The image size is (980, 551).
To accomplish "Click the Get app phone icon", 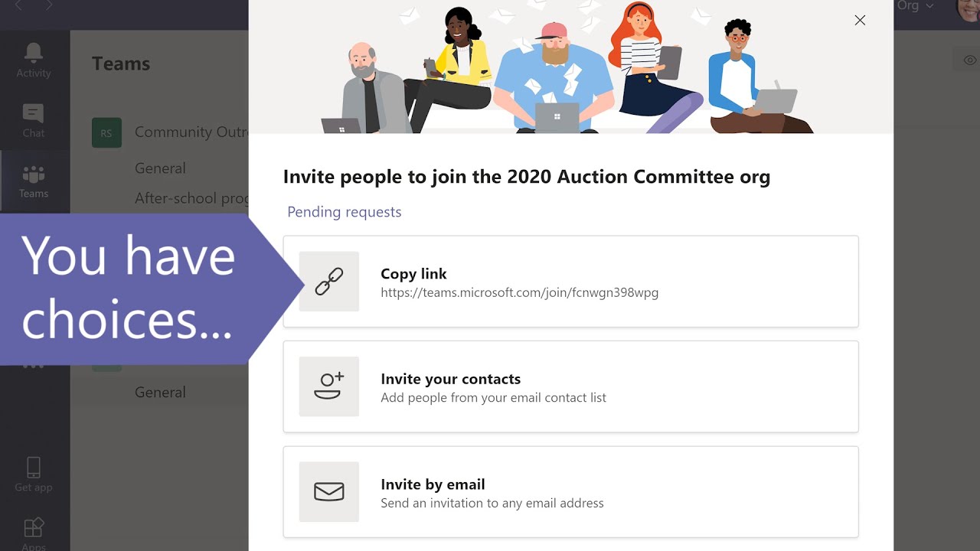I will coord(34,468).
